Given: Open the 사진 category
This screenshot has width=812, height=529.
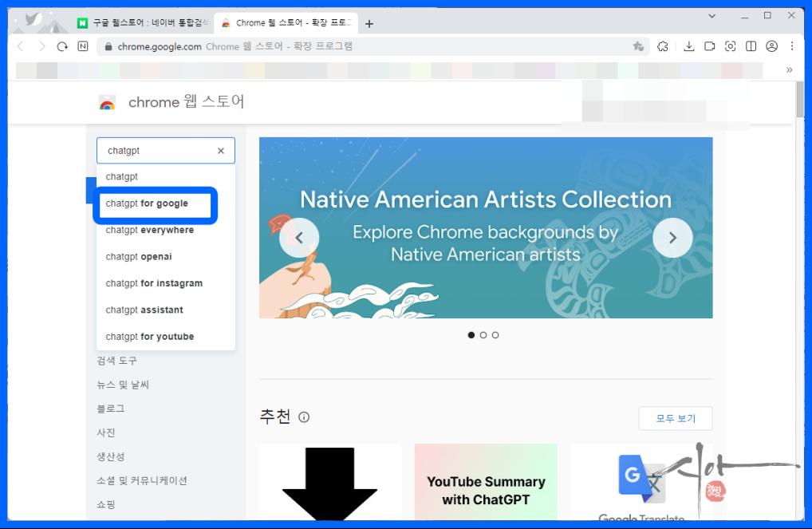Looking at the screenshot, I should pos(106,432).
